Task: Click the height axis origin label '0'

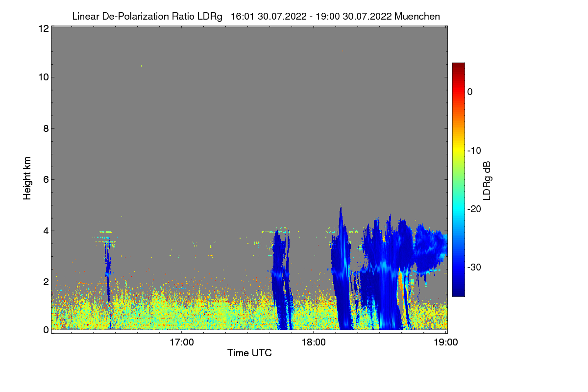Action: point(46,330)
